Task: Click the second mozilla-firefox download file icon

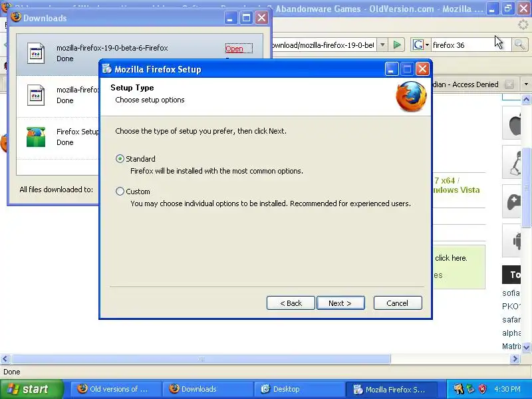Action: coord(36,95)
